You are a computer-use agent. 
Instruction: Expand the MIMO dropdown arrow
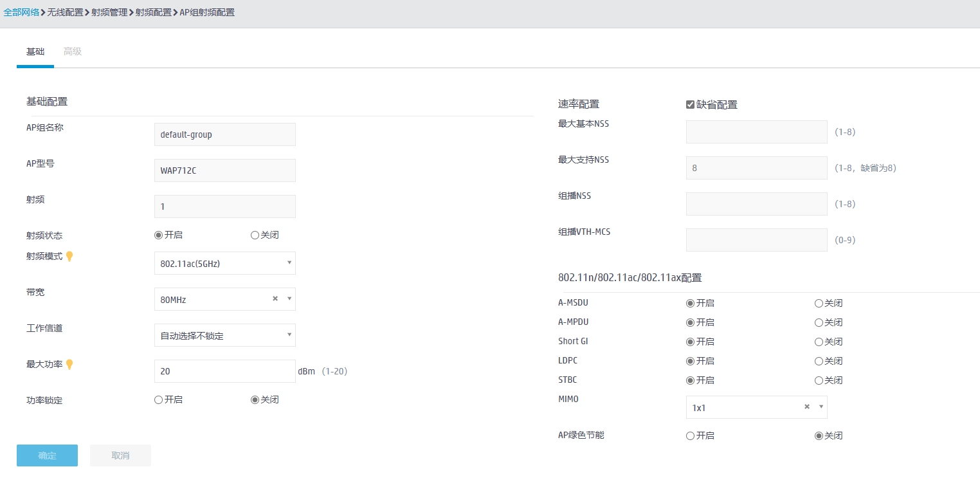pyautogui.click(x=821, y=407)
